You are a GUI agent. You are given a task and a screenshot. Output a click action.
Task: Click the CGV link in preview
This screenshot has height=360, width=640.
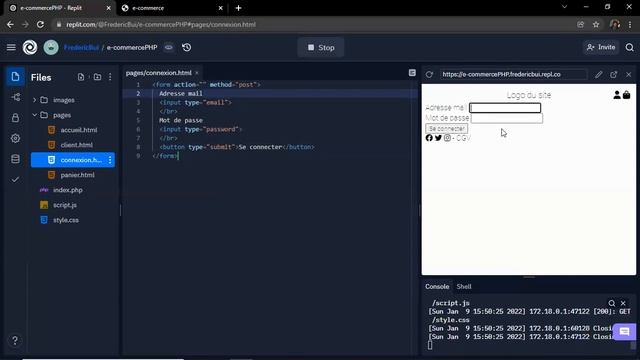(x=463, y=138)
